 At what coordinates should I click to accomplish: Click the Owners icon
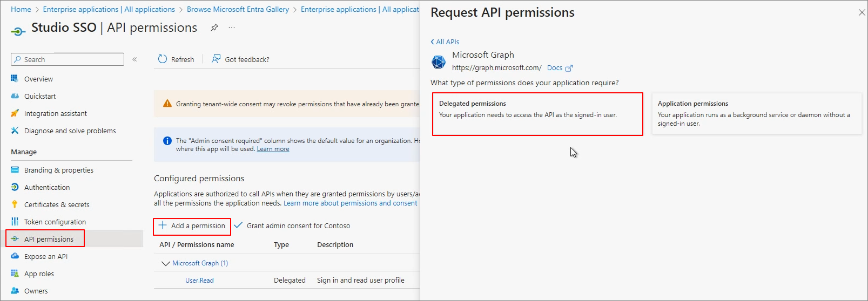(15, 291)
